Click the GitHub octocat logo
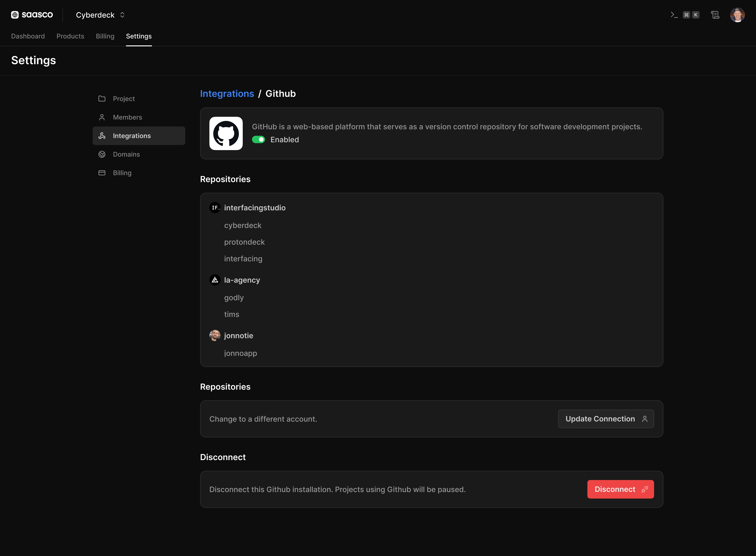 point(226,133)
